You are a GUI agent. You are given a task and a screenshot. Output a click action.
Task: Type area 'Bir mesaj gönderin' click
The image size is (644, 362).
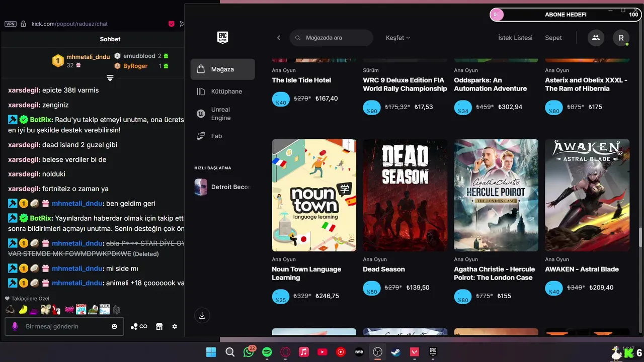(64, 326)
